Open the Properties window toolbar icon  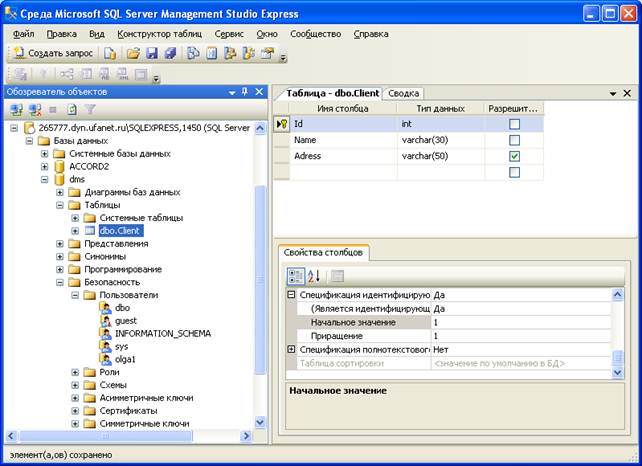(x=267, y=53)
